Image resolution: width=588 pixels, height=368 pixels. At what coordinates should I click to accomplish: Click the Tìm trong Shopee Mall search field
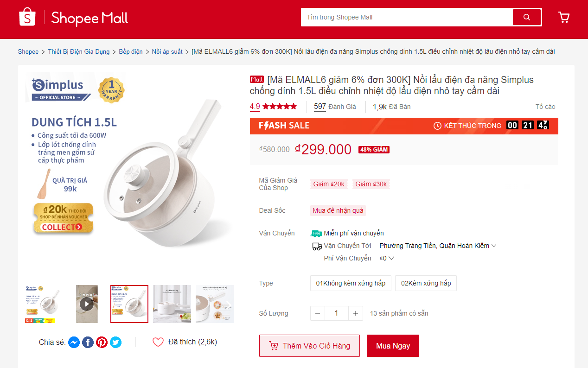pyautogui.click(x=407, y=17)
